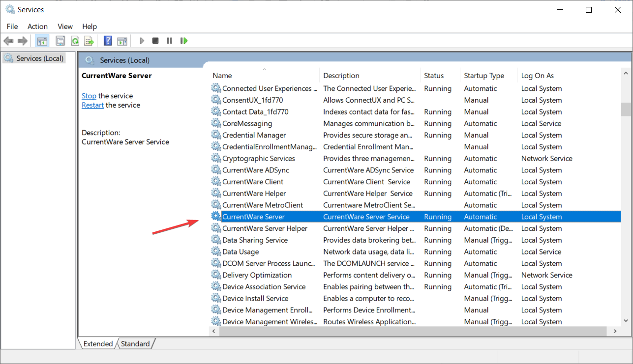This screenshot has height=364, width=633.
Task: Click the gear icon beside Delivery Optimization
Action: pos(216,275)
